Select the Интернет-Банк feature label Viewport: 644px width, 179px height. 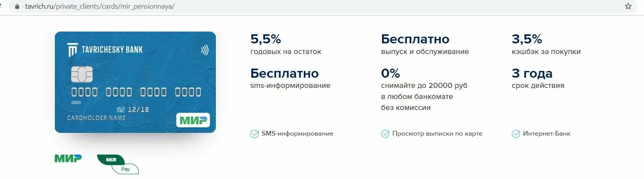click(x=547, y=134)
